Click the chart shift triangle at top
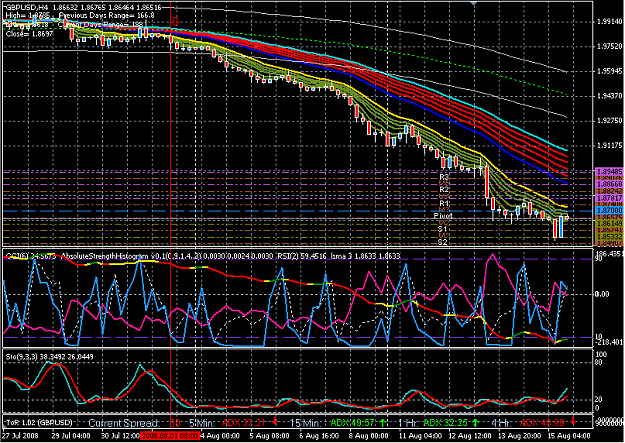625x443 pixels. click(474, 3)
